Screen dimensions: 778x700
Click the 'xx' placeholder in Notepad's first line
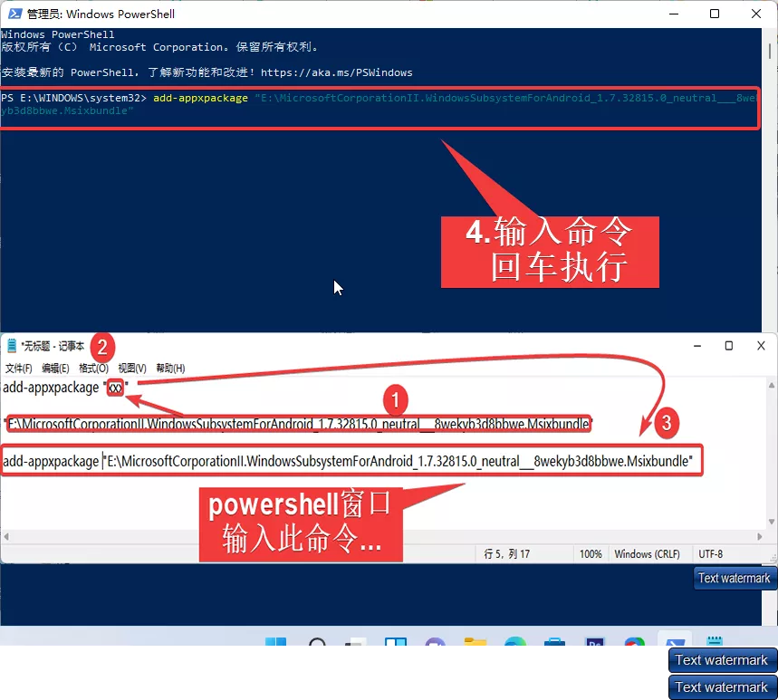(115, 388)
